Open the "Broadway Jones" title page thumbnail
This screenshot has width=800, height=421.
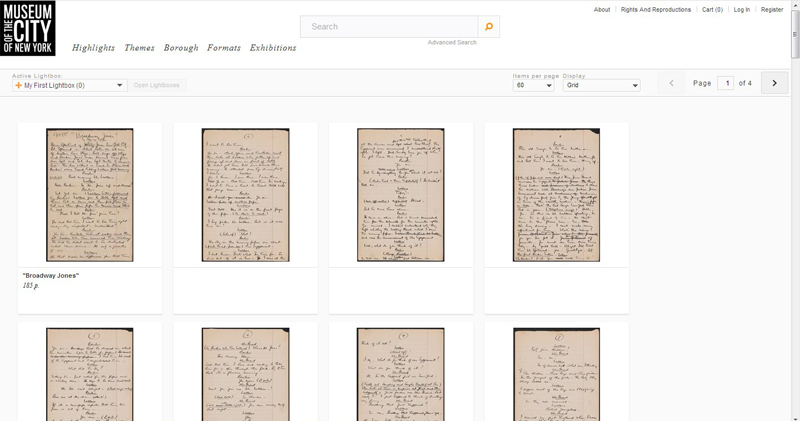point(90,195)
